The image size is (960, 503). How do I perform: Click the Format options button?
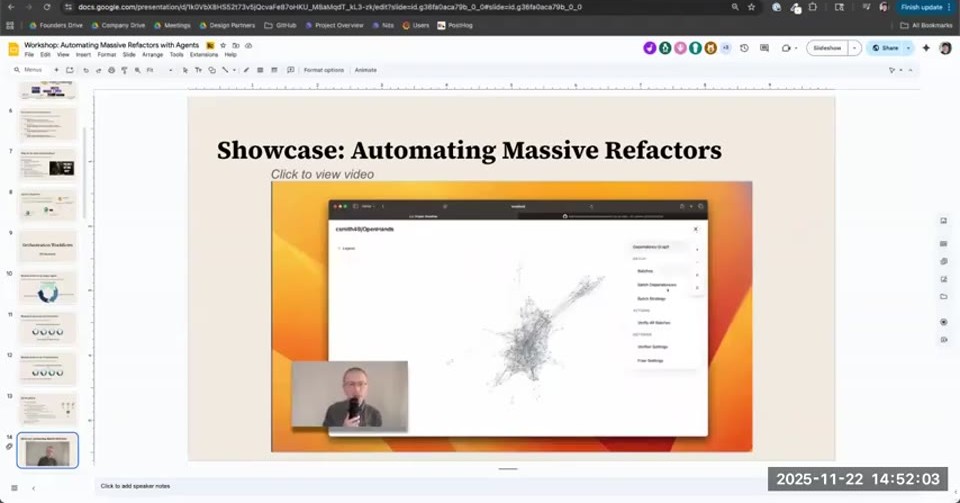pyautogui.click(x=324, y=70)
